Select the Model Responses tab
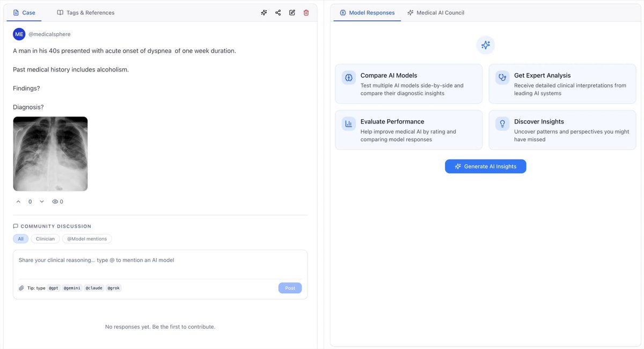The height and width of the screenshot is (349, 644). tap(367, 12)
